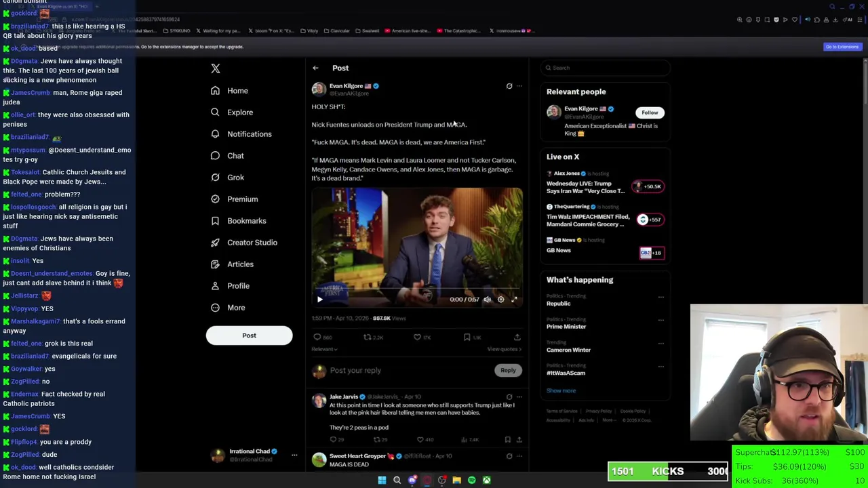Mute the video with speaker icon
868x488 pixels.
tap(487, 299)
